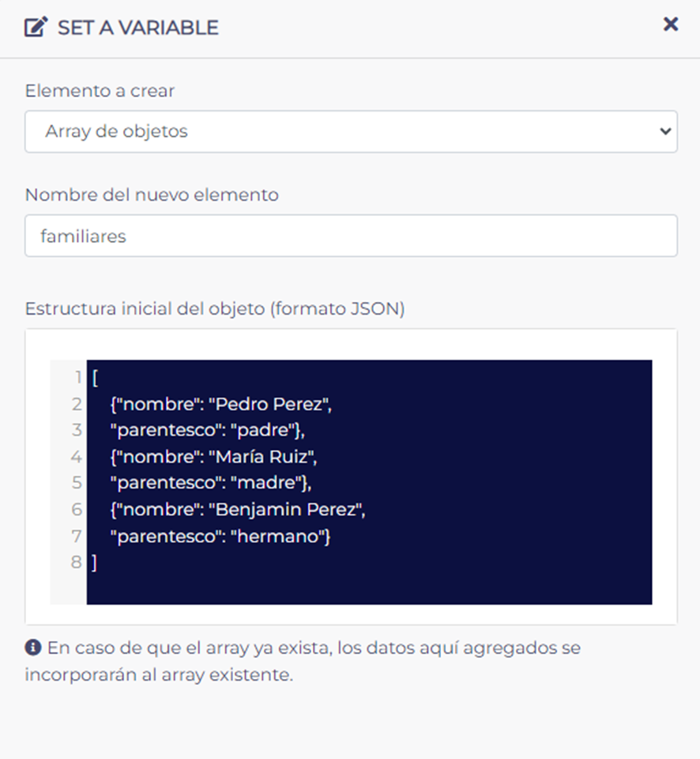The width and height of the screenshot is (700, 759).
Task: Click the 'Nombre del nuevo elemento' label
Action: click(152, 194)
